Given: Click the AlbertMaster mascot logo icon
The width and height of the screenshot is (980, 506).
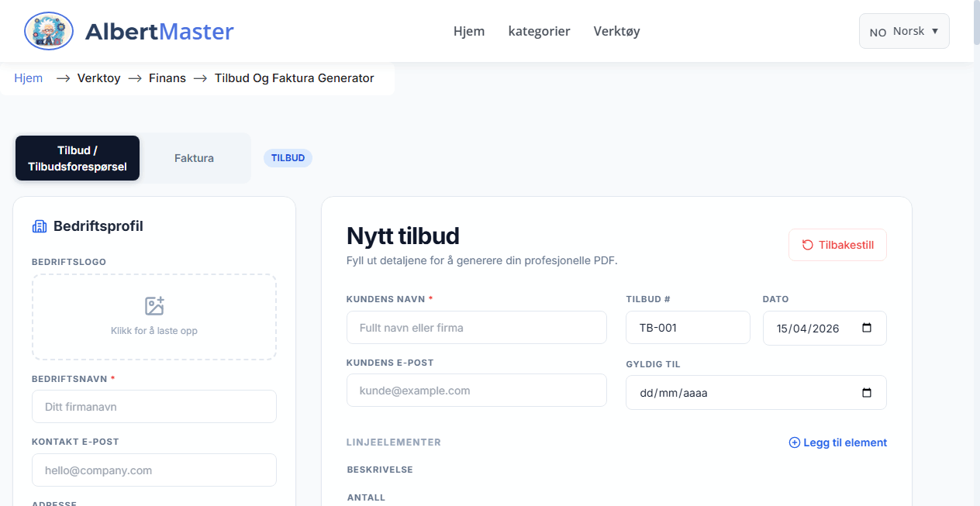Looking at the screenshot, I should point(49,31).
